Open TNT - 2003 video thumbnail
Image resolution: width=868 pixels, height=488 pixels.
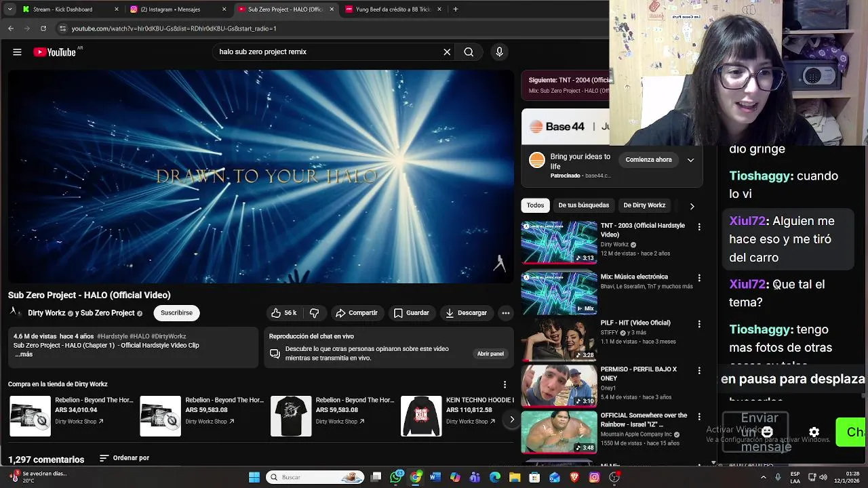pos(559,242)
